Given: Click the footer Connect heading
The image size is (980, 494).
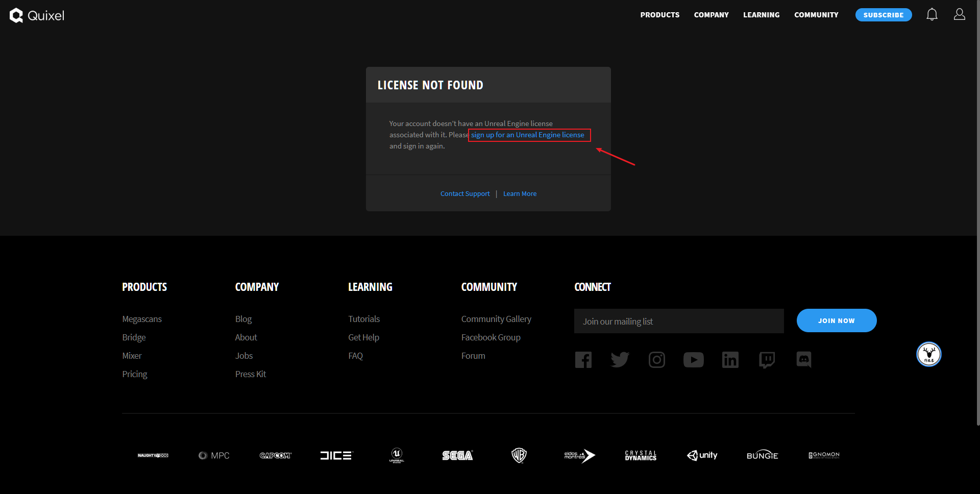Looking at the screenshot, I should [593, 287].
